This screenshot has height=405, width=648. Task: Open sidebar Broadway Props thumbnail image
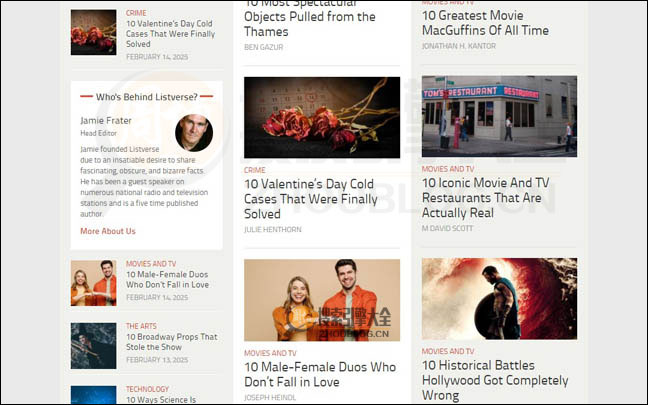tap(93, 346)
